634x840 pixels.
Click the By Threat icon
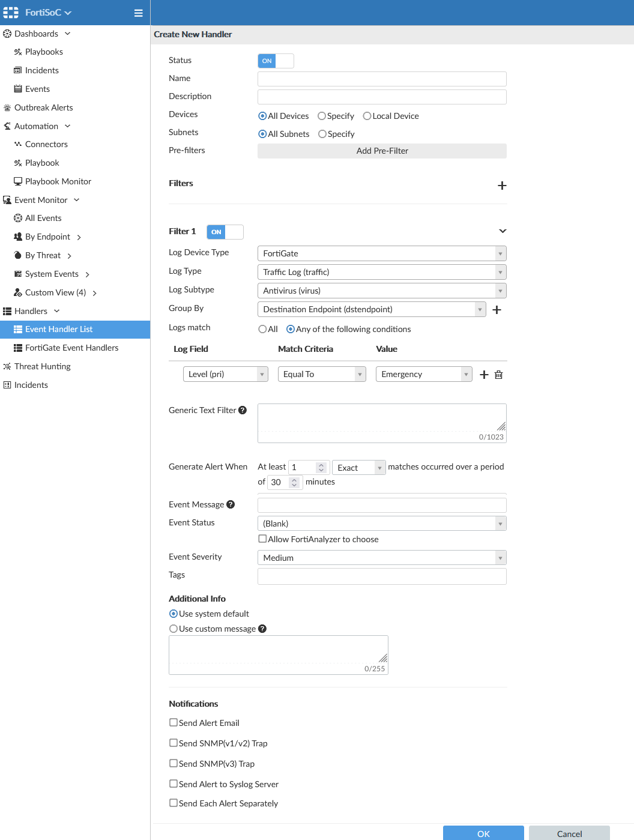pos(18,255)
